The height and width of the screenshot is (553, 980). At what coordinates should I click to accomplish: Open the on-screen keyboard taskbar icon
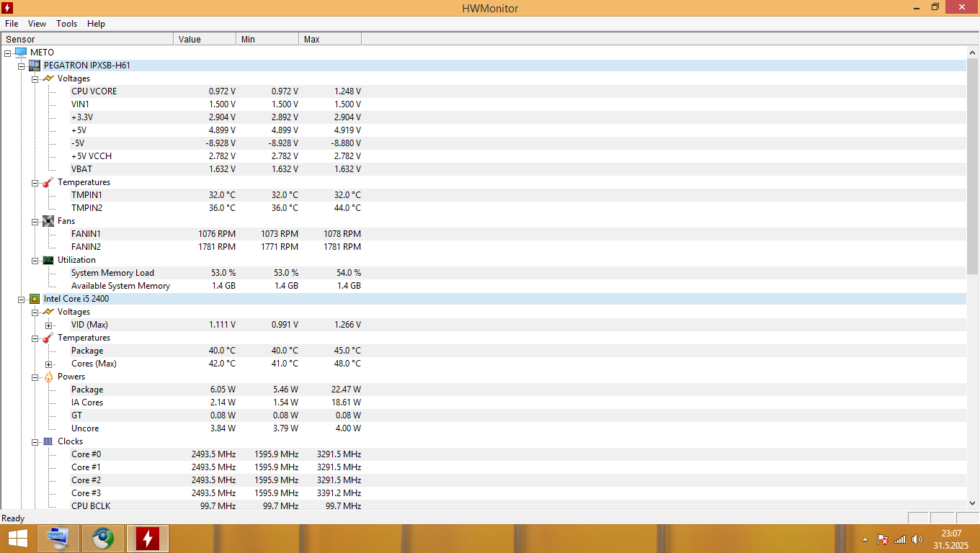[x=58, y=539]
